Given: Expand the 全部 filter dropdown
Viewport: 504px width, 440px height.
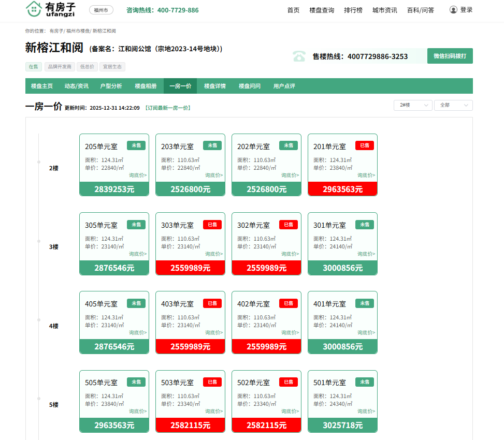Looking at the screenshot, I should pyautogui.click(x=453, y=105).
